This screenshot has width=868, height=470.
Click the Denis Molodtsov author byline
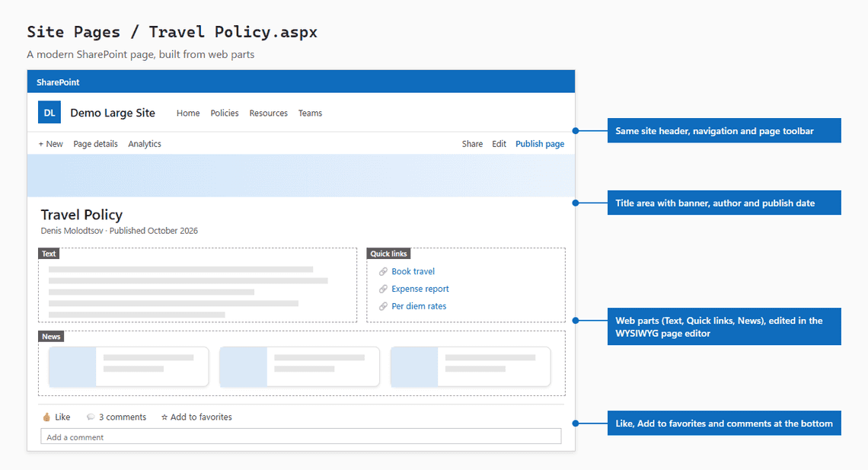pyautogui.click(x=72, y=231)
